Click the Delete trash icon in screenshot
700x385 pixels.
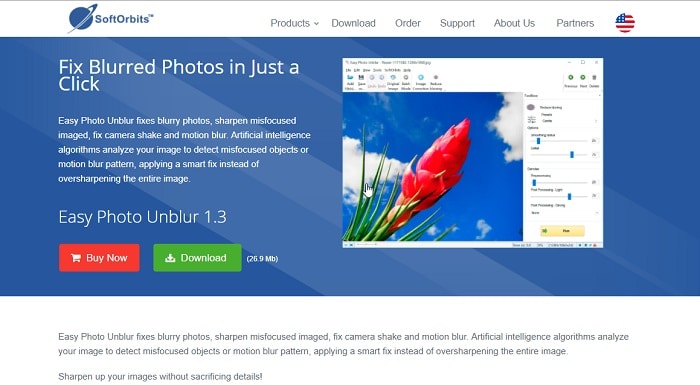(594, 78)
